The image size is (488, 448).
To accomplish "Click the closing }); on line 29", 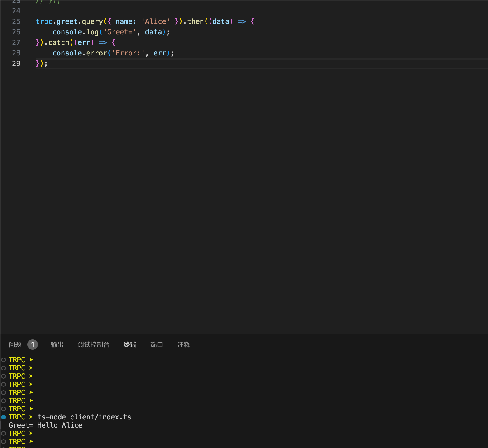I will pyautogui.click(x=42, y=64).
